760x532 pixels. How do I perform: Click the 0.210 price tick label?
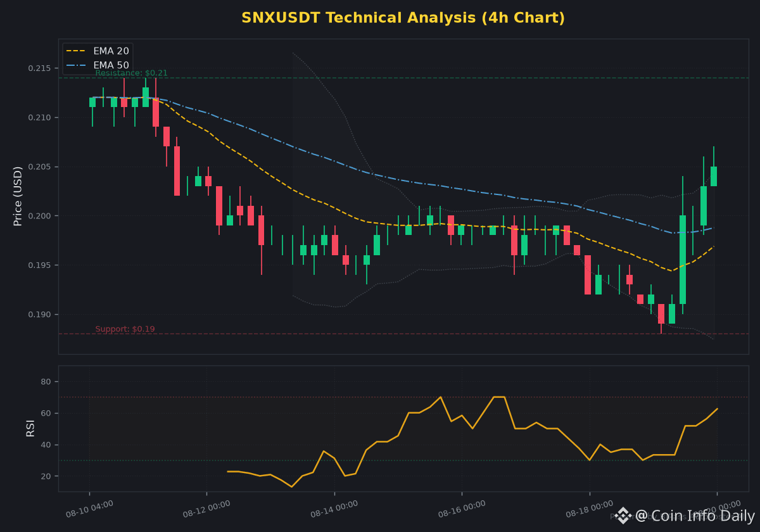pos(41,118)
